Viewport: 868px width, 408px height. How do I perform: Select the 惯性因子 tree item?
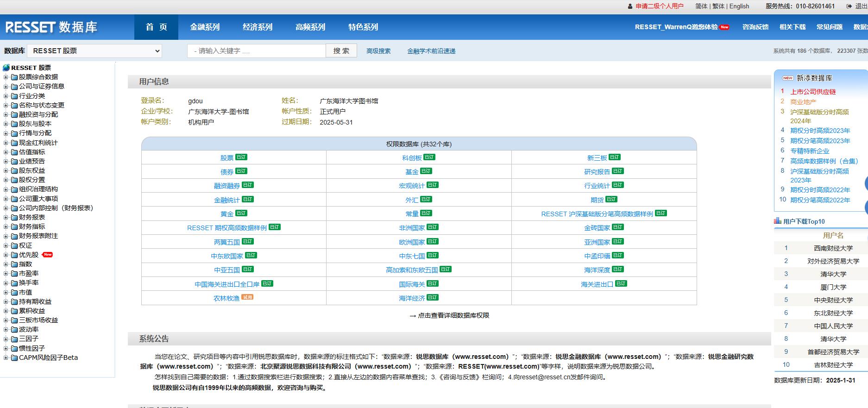click(32, 348)
